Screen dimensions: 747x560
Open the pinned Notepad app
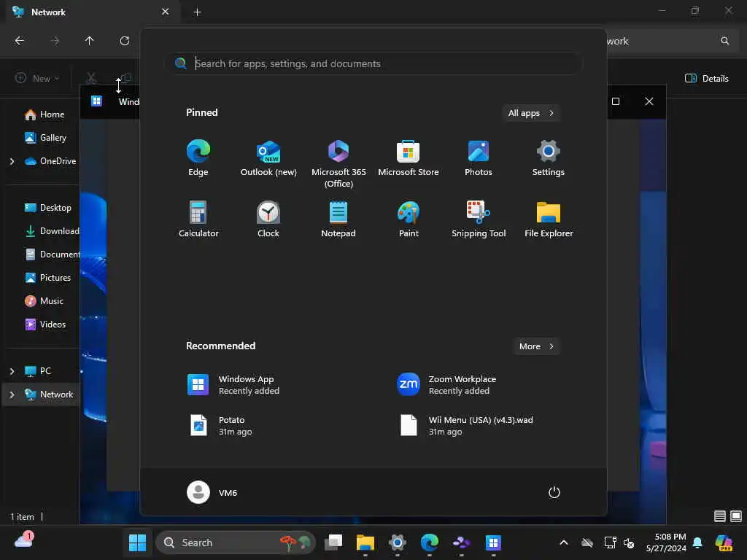(x=338, y=219)
